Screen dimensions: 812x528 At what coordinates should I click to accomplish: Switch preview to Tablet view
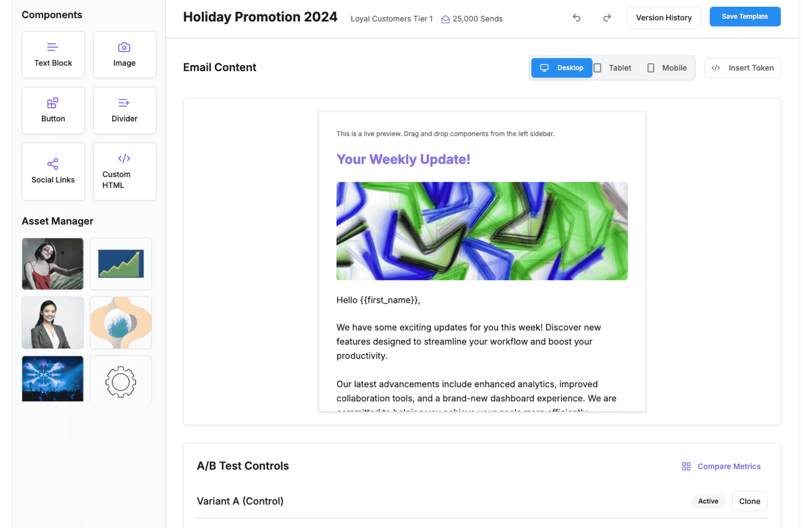(x=613, y=68)
